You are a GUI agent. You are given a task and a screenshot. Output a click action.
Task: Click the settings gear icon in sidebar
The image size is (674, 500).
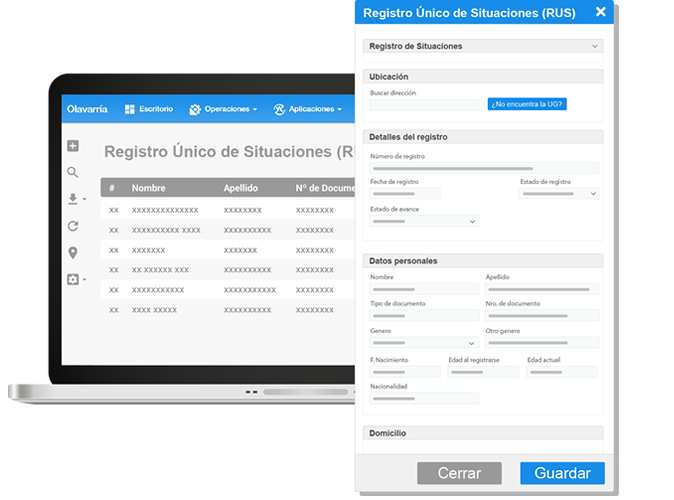pos(73,279)
